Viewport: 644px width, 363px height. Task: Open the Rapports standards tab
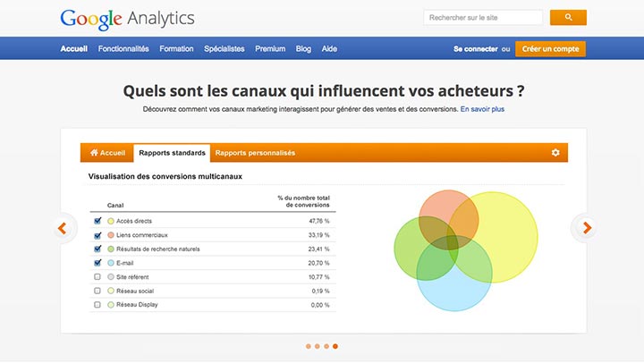coord(172,153)
